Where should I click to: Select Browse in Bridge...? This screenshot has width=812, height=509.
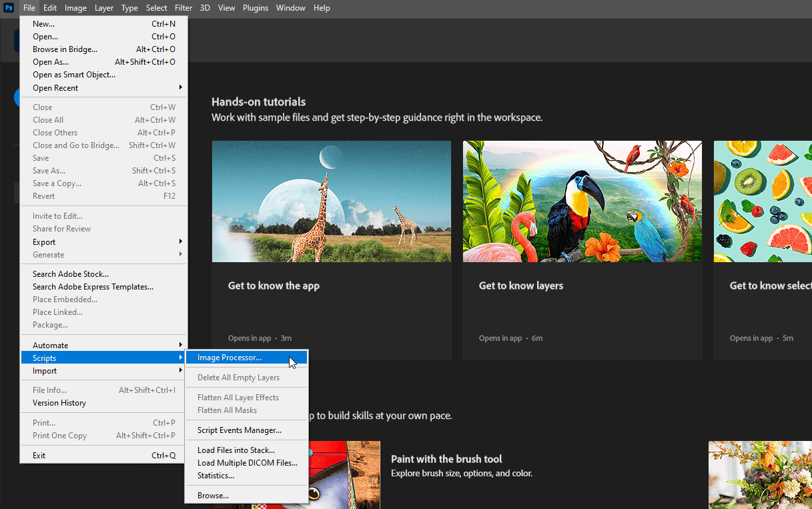click(104, 49)
